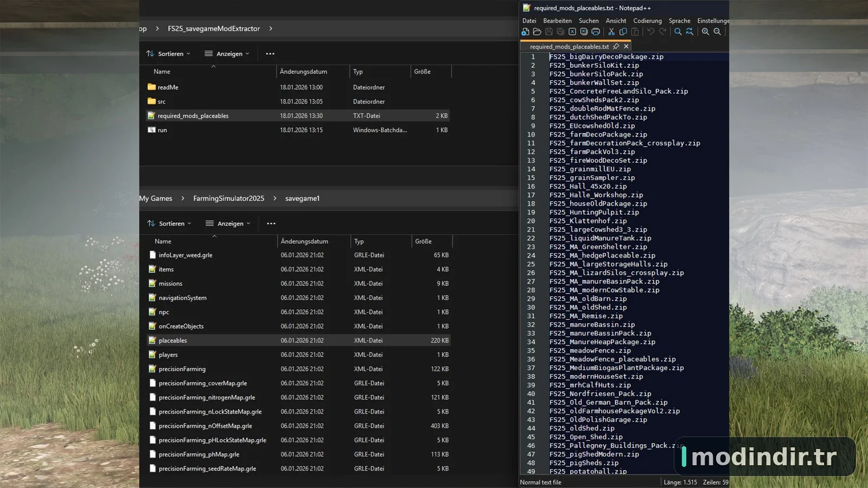Viewport: 868px width, 488px height.
Task: Create a new file in Notepad++ toolbar
Action: [x=525, y=32]
